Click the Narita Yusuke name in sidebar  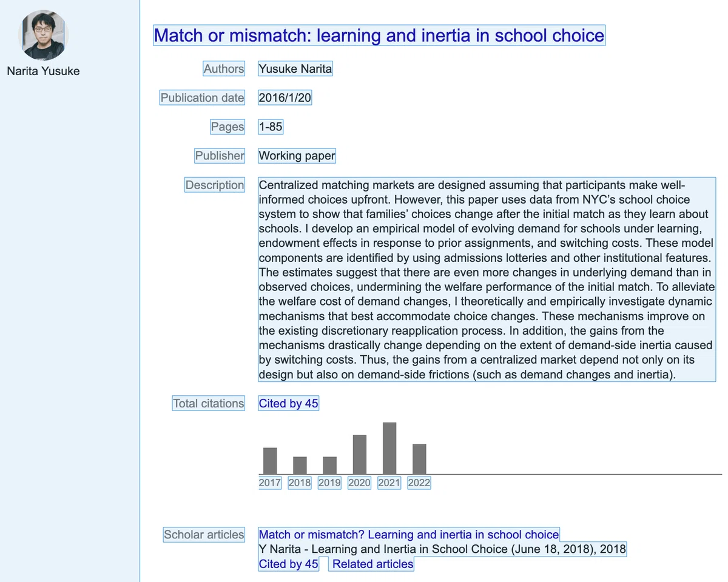point(43,71)
